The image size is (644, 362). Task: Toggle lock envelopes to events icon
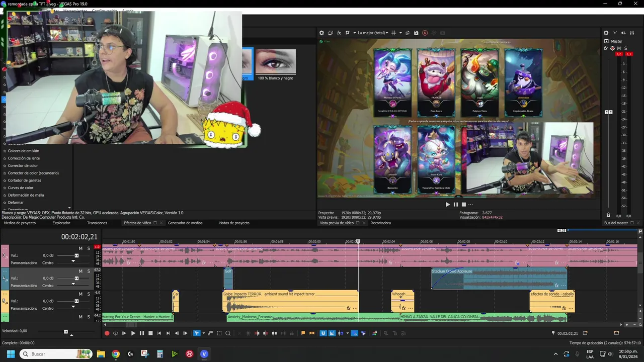pyautogui.click(x=354, y=333)
